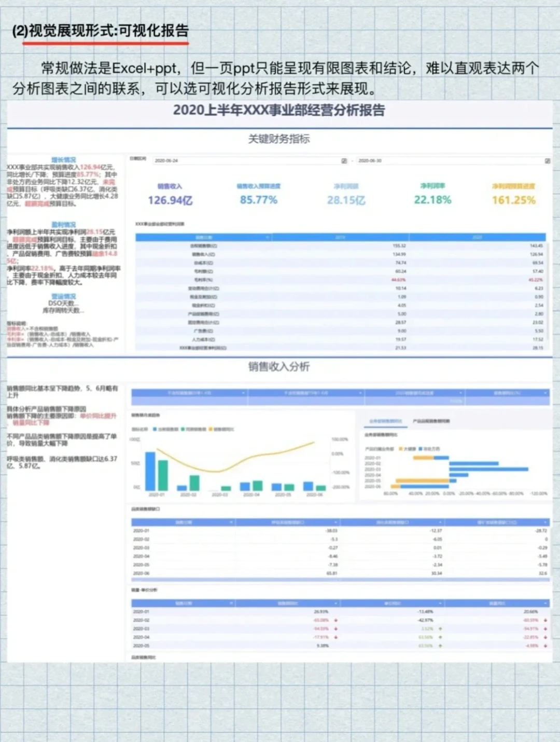
Task: Click red down arrow beside -17.91% in 2020-04 row
Action: pos(336,637)
